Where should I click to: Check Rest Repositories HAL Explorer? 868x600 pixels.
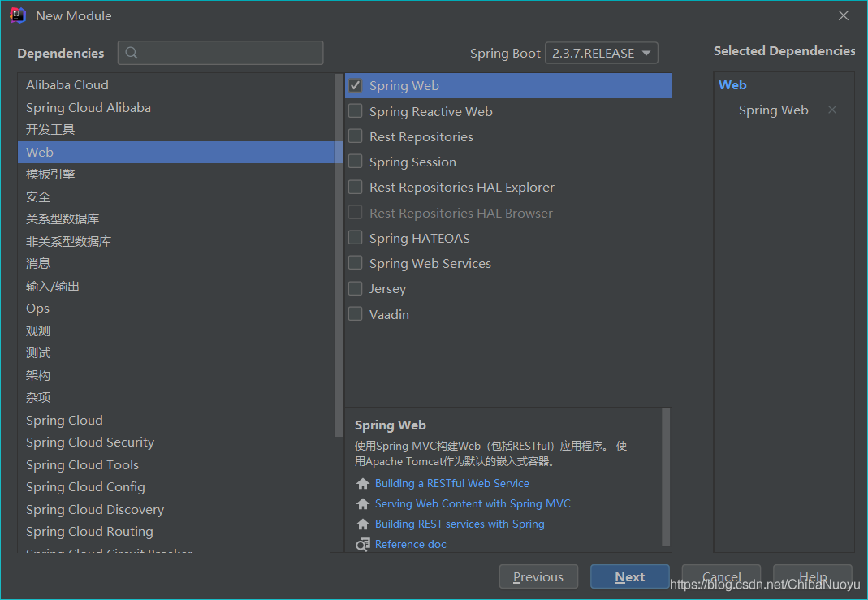pyautogui.click(x=356, y=187)
